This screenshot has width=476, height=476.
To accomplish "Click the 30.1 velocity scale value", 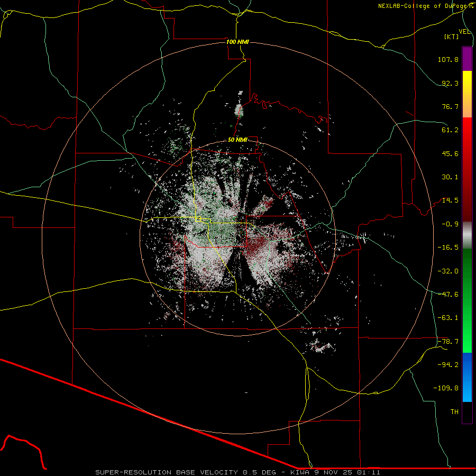I will [450, 177].
